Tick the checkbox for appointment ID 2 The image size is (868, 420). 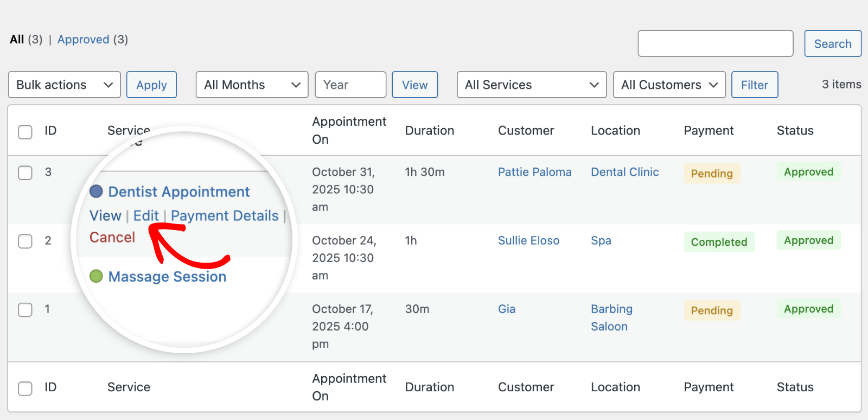point(25,241)
